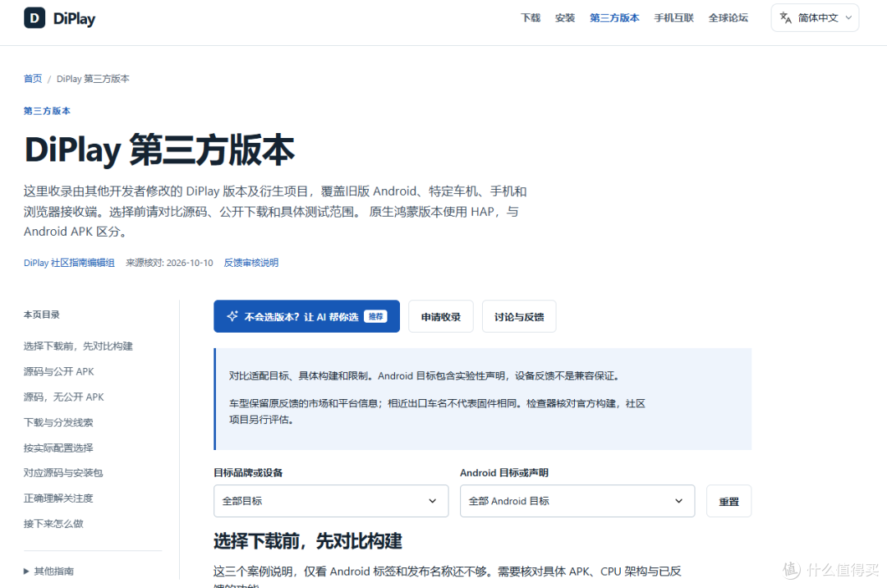
Task: Click the 来源核对: 2026-10-10 text
Action: pos(169,263)
